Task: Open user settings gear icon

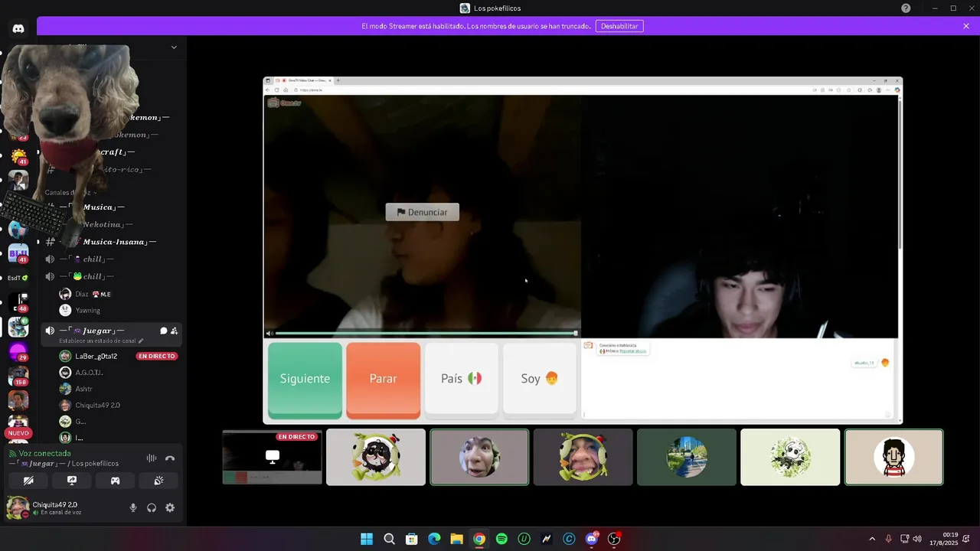Action: coord(170,507)
